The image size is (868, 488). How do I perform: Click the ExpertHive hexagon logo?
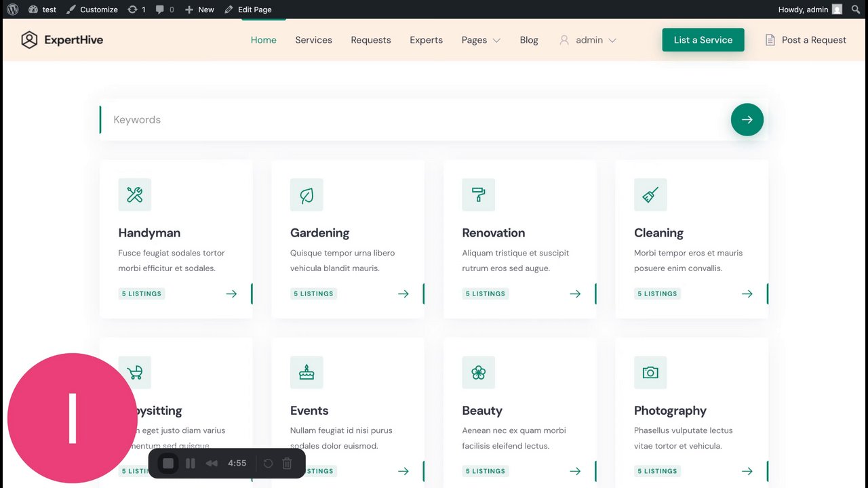pos(29,40)
